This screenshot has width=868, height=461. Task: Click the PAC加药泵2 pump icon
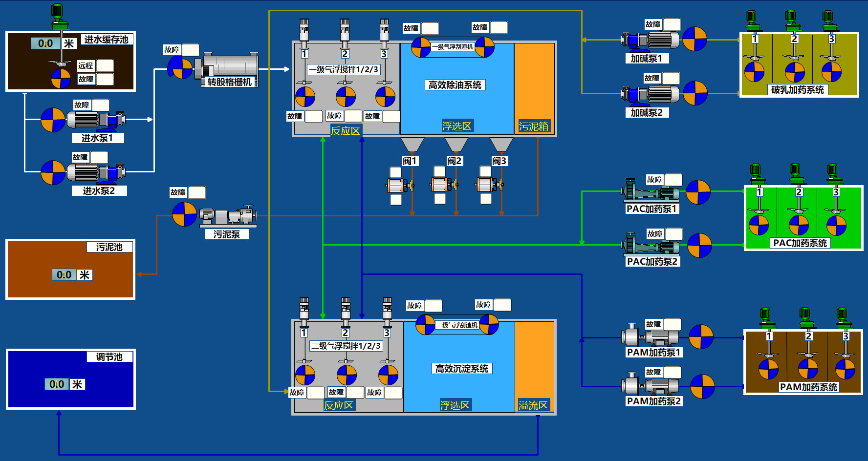pyautogui.click(x=651, y=245)
